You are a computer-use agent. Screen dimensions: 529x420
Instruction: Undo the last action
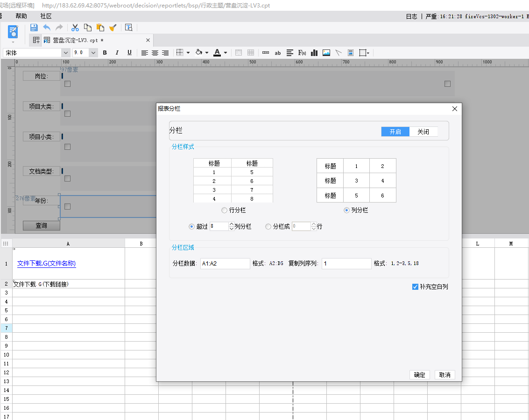click(x=47, y=28)
